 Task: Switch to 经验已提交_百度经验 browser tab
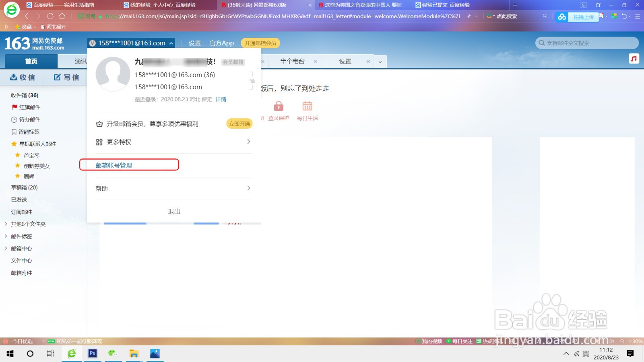(460, 5)
